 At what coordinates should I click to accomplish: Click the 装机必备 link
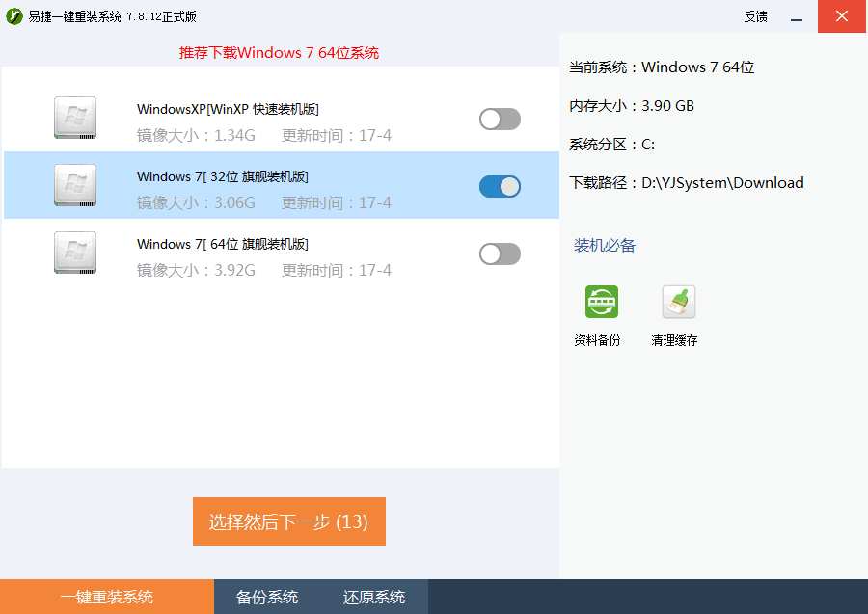pyautogui.click(x=605, y=245)
